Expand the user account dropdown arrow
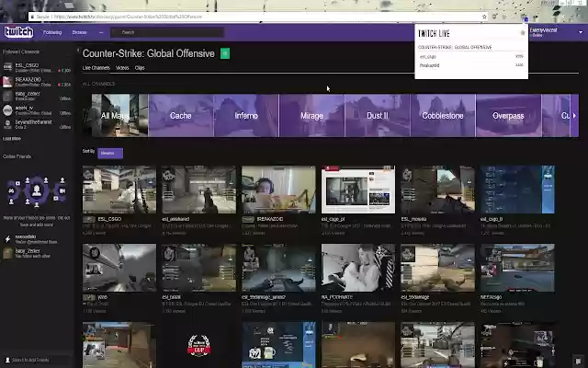The image size is (588, 368). [x=581, y=32]
